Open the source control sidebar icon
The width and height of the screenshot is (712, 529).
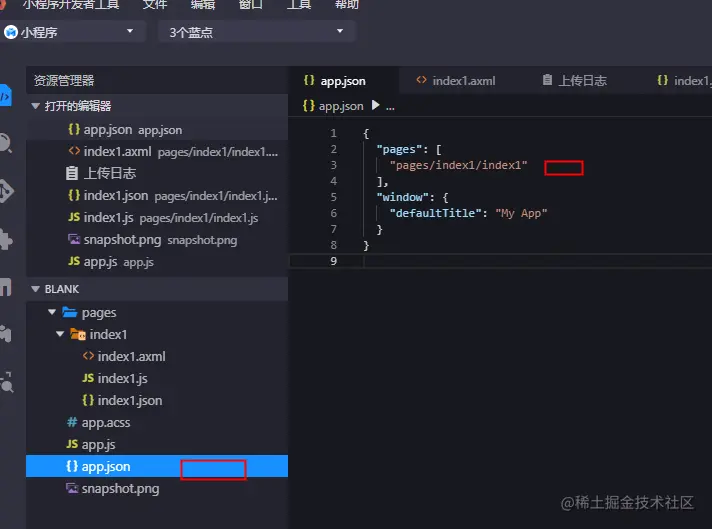click(6, 191)
